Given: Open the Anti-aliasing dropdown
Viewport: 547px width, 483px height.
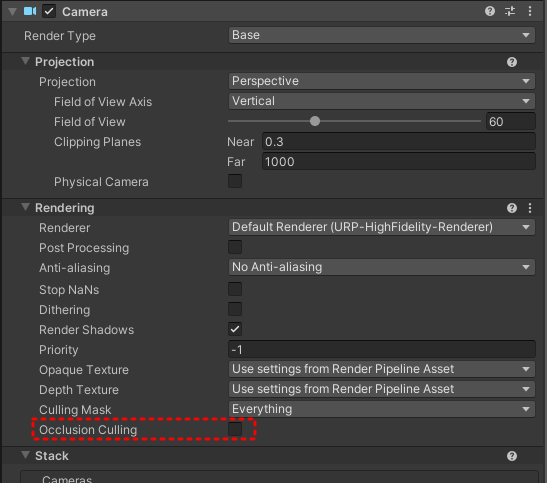Looking at the screenshot, I should click(x=382, y=267).
